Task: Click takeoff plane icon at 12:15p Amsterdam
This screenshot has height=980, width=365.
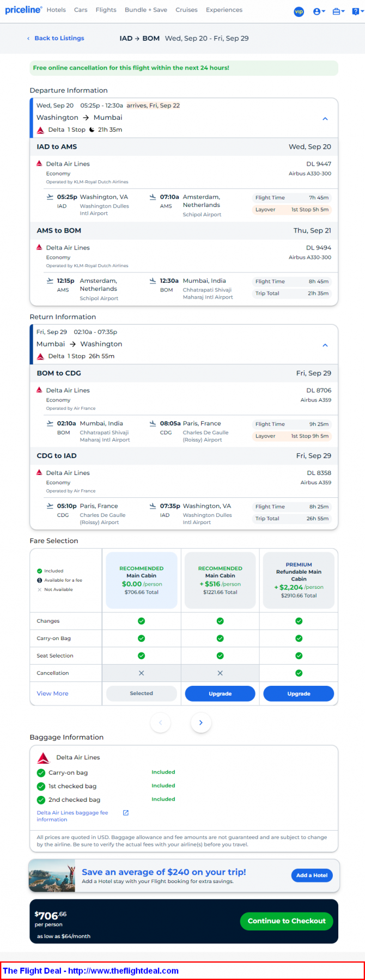Action: (50, 281)
